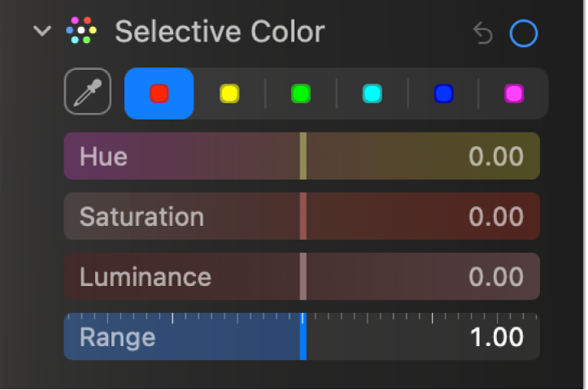588x390 pixels.
Task: Select the eyedropper color picker tool
Action: tap(88, 94)
